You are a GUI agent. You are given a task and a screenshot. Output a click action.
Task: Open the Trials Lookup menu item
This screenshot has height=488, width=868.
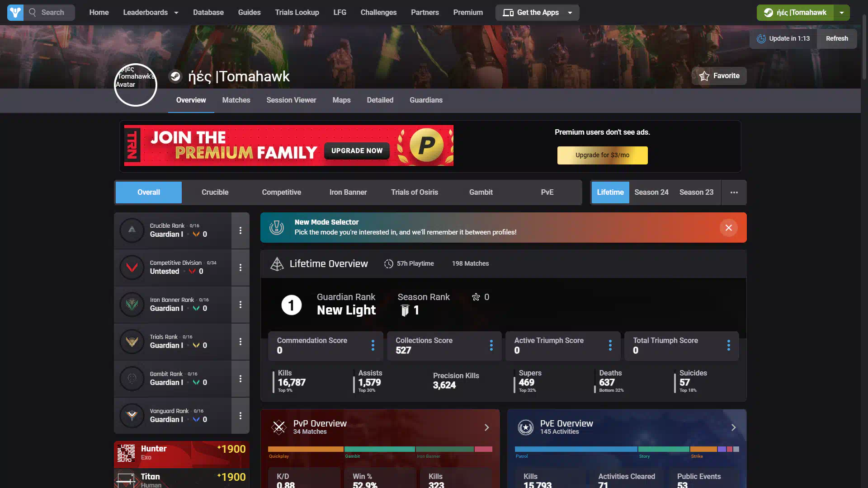click(297, 13)
